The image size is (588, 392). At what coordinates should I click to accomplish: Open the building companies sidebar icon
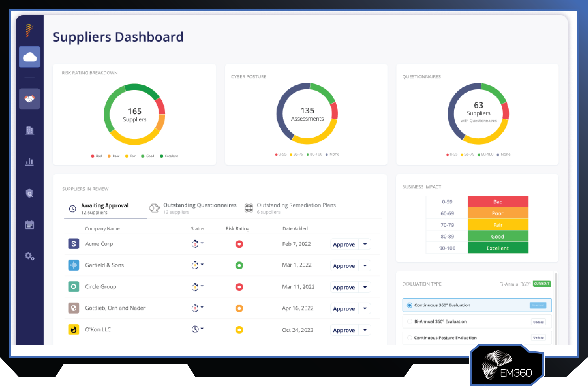coord(30,130)
